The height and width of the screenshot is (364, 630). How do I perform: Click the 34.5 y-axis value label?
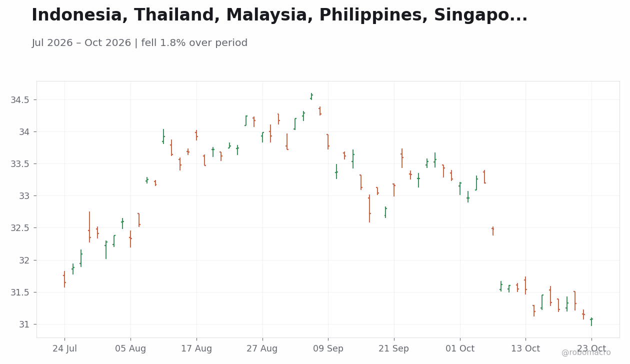[x=20, y=100]
